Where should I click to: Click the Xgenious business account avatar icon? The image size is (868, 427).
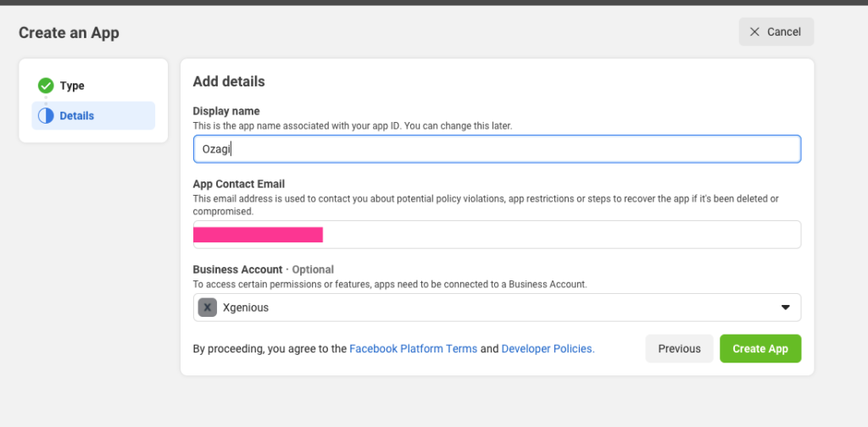click(208, 308)
